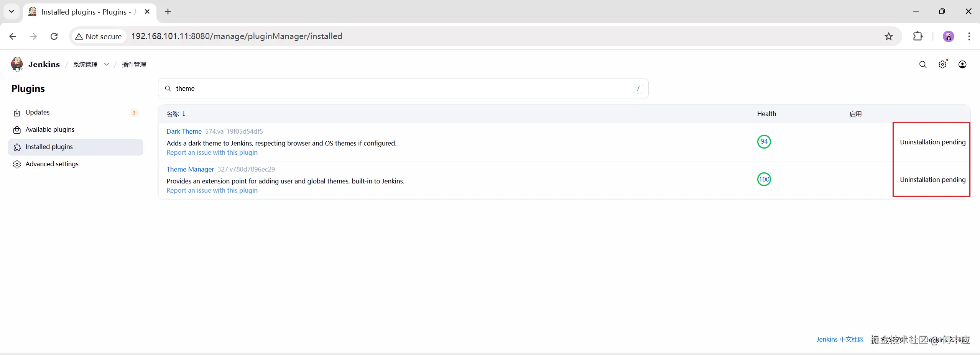Open the Dark Theme plugin link
The width and height of the screenshot is (980, 355).
pos(184,131)
